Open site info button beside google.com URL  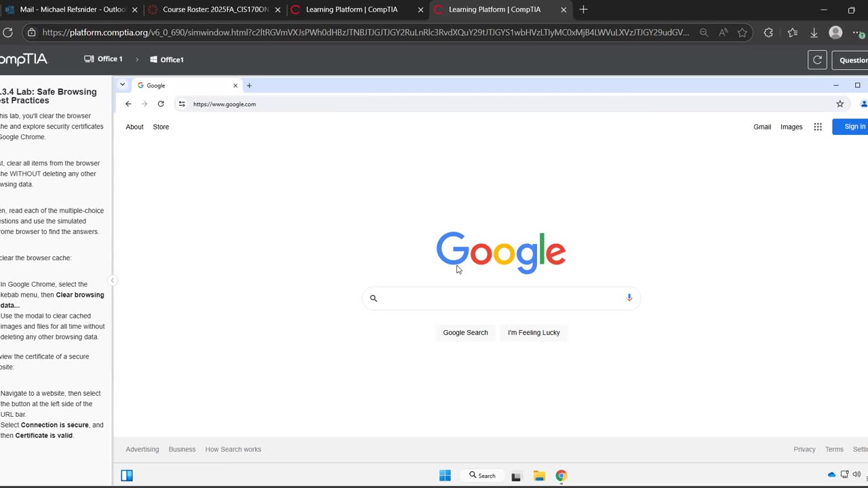tap(181, 104)
